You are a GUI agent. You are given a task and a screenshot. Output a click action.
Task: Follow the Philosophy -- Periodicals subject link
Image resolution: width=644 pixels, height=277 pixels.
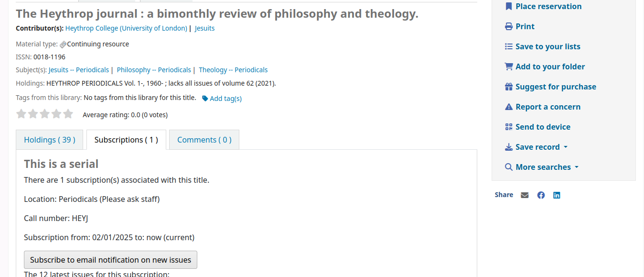pos(154,70)
